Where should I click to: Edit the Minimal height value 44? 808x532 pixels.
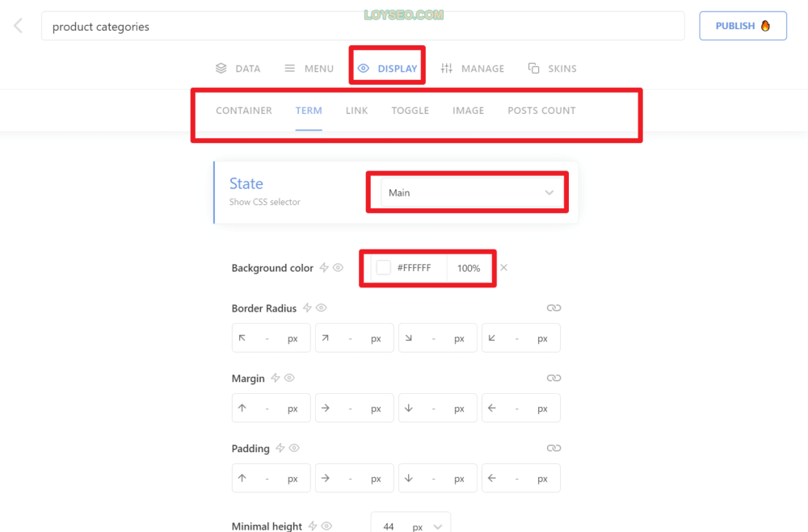point(389,526)
